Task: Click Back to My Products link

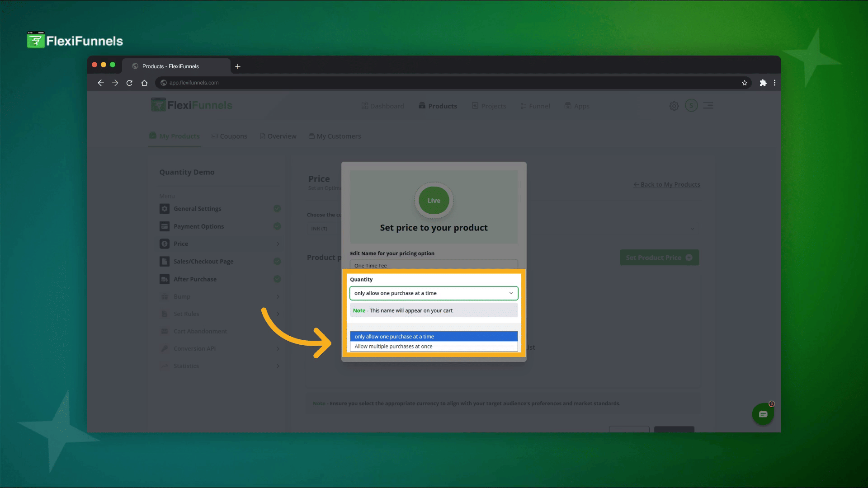Action: [x=666, y=184]
